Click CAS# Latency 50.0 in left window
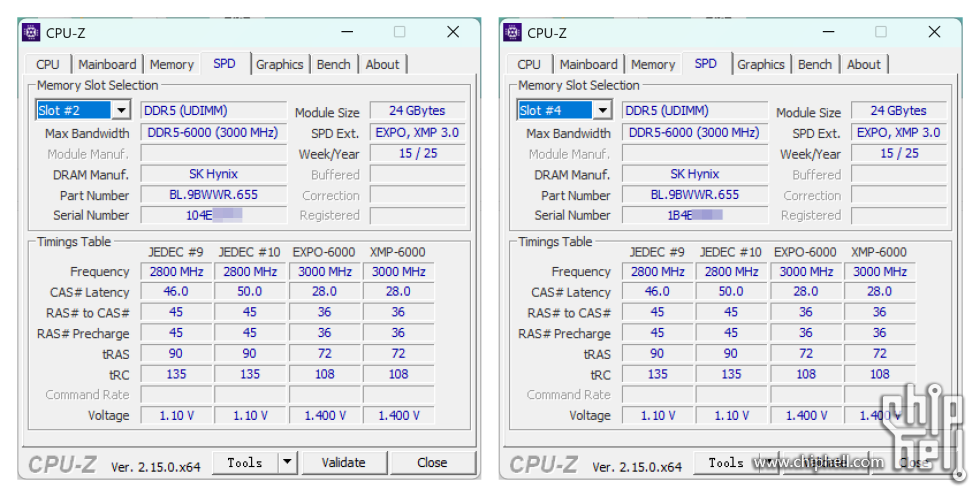The width and height of the screenshot is (980, 497). point(250,291)
